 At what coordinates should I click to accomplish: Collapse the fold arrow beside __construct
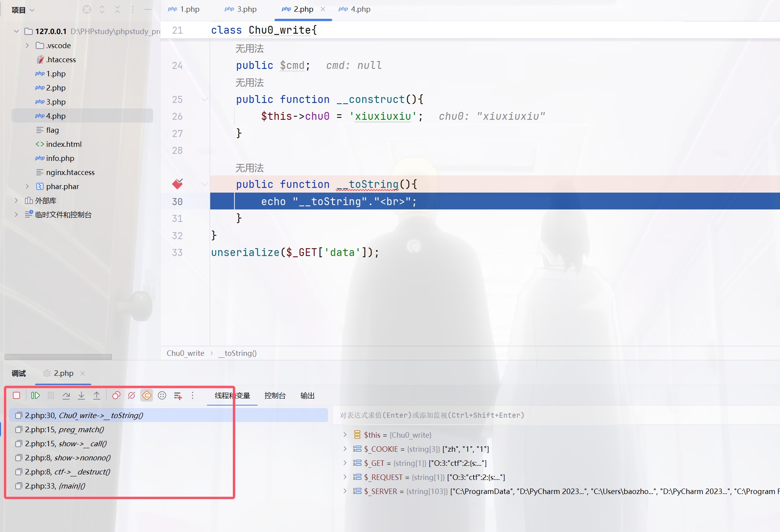(204, 99)
